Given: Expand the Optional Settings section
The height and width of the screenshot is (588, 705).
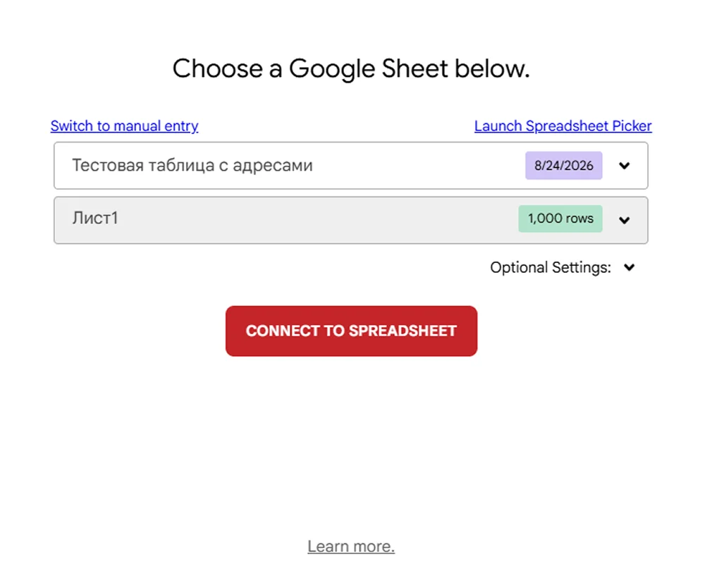Looking at the screenshot, I should click(563, 267).
